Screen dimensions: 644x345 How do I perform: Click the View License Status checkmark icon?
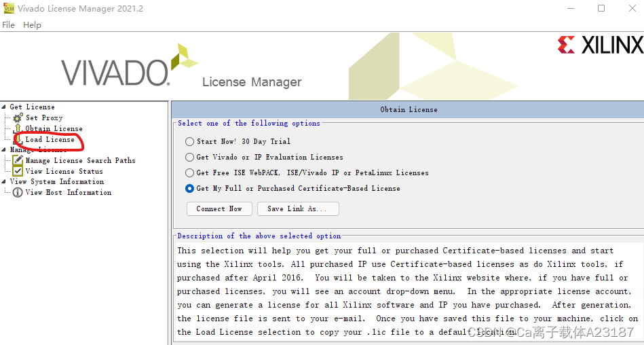[x=18, y=171]
